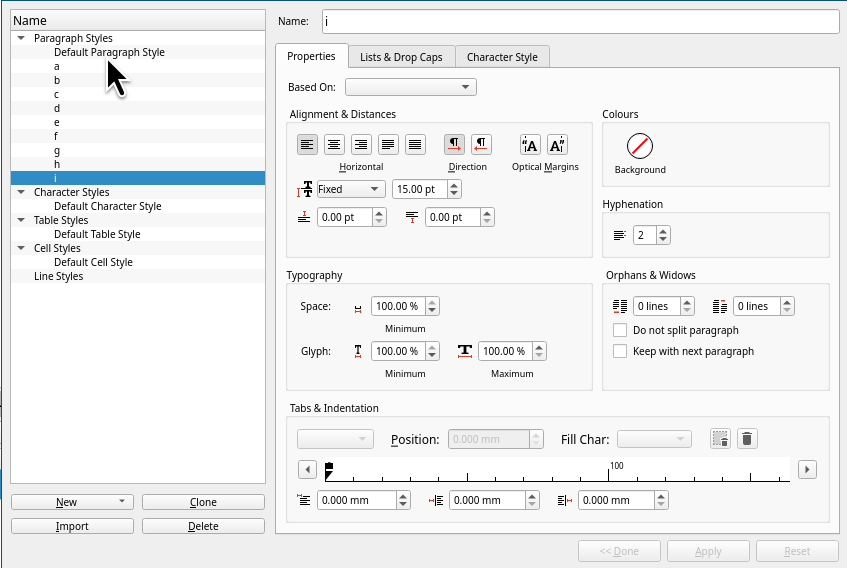The image size is (847, 568).
Task: Toggle left-to-right direction button
Action: (x=454, y=145)
